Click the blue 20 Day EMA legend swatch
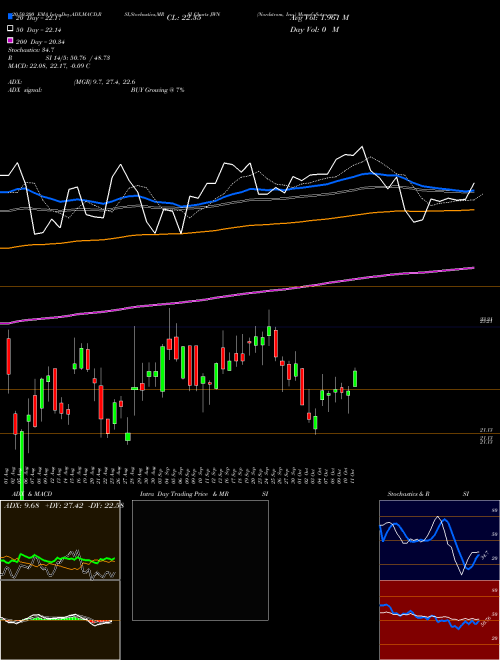 click(10, 16)
